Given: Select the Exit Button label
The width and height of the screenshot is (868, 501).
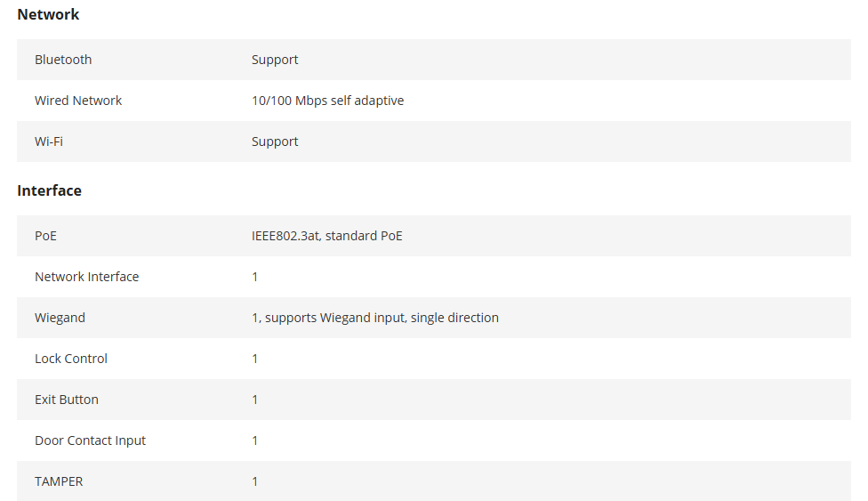Looking at the screenshot, I should point(67,400).
